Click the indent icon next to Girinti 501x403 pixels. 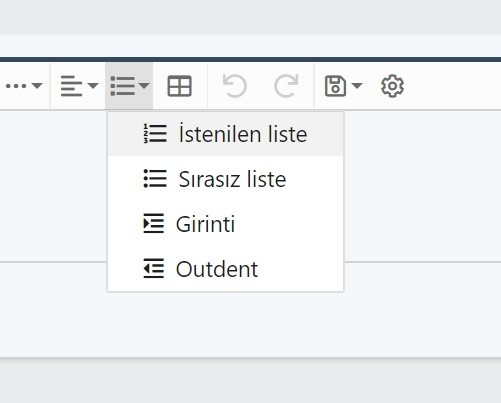(x=154, y=223)
